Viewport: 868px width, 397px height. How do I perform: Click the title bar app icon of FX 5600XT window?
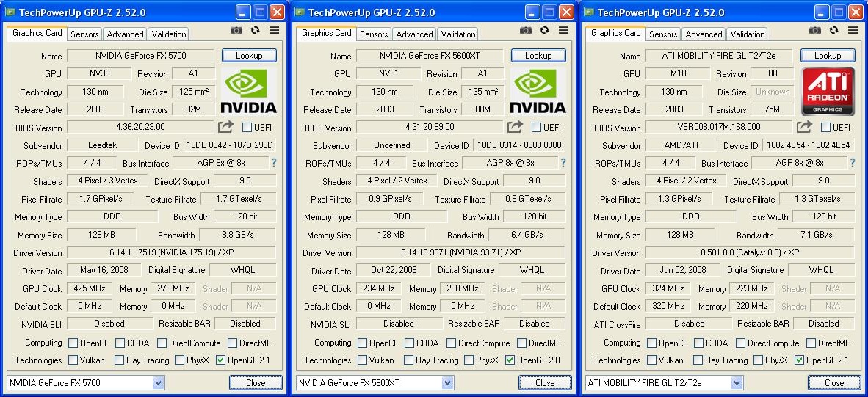300,12
